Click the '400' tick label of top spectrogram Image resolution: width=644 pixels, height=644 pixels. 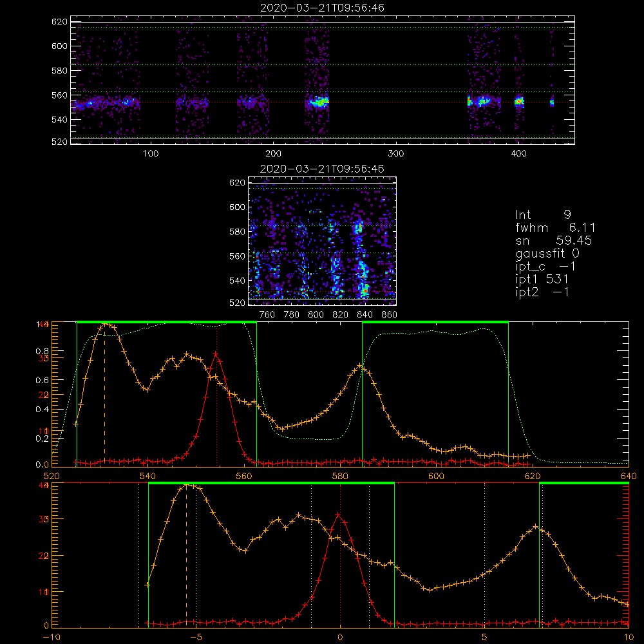[x=518, y=154]
